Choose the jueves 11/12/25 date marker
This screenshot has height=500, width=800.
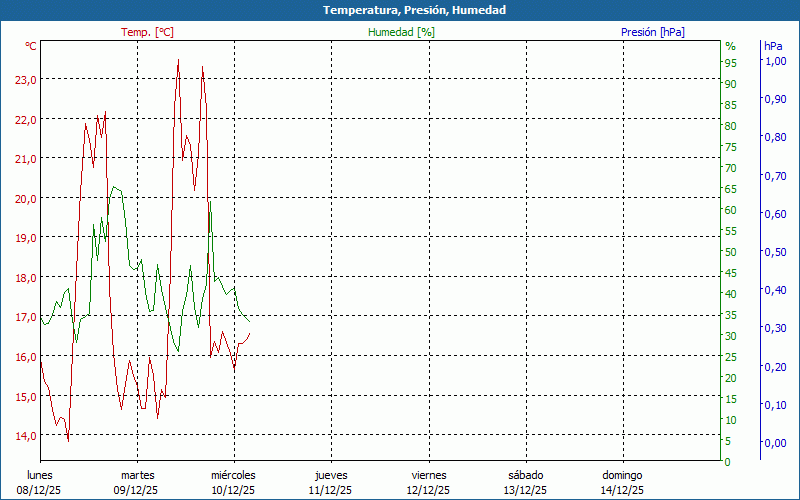pyautogui.click(x=331, y=482)
